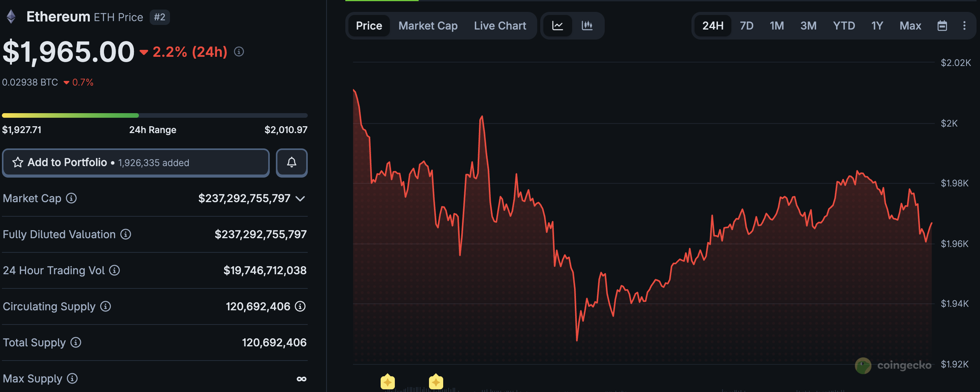Image resolution: width=980 pixels, height=392 pixels.
Task: Show the Total Supply info icon
Action: (76, 342)
